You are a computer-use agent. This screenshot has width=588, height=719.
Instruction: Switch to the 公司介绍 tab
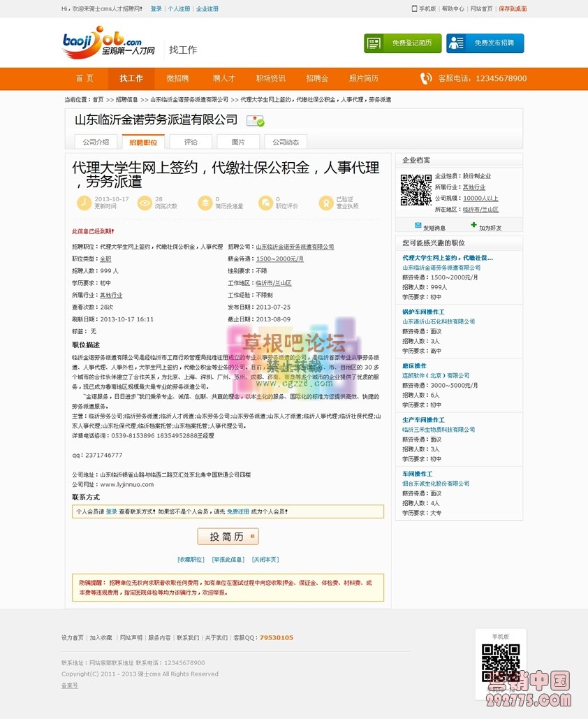pyautogui.click(x=96, y=140)
